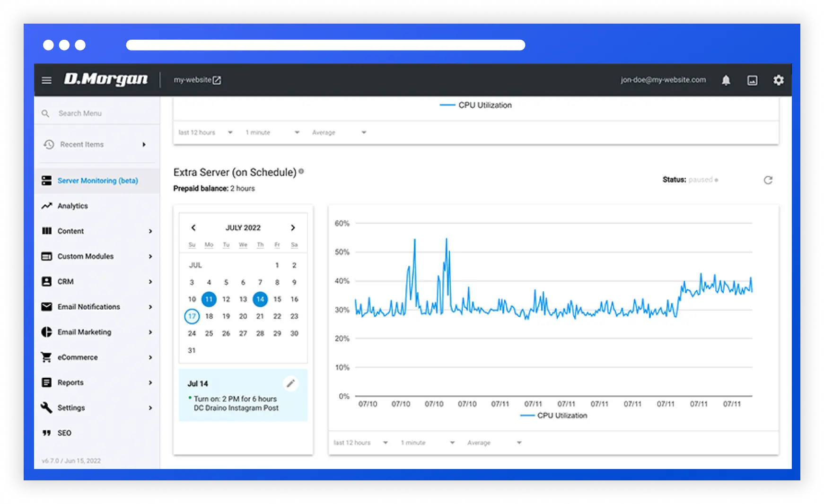Select July 22 on the calendar
The image size is (824, 504).
(277, 316)
